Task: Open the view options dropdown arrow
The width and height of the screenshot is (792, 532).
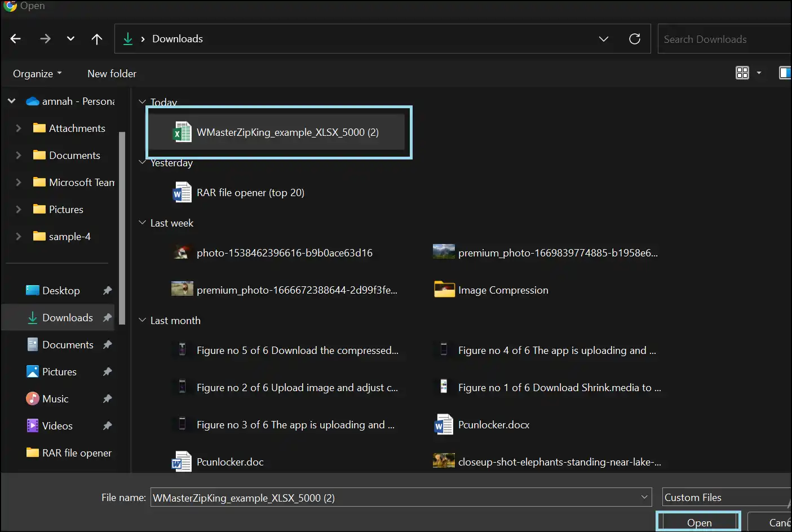Action: pos(759,73)
